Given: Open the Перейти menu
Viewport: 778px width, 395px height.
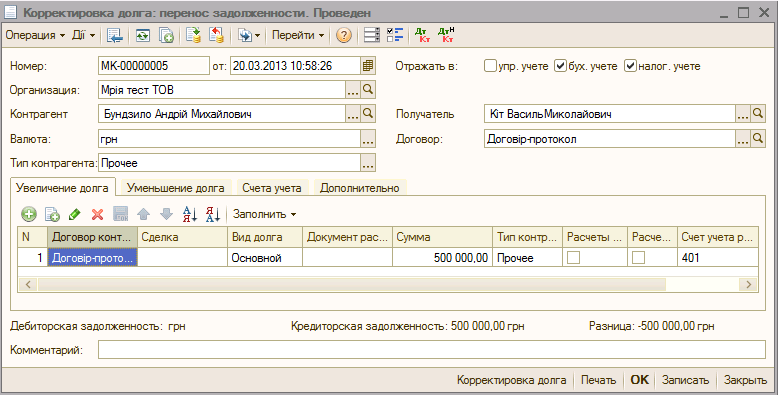Looking at the screenshot, I should (298, 35).
